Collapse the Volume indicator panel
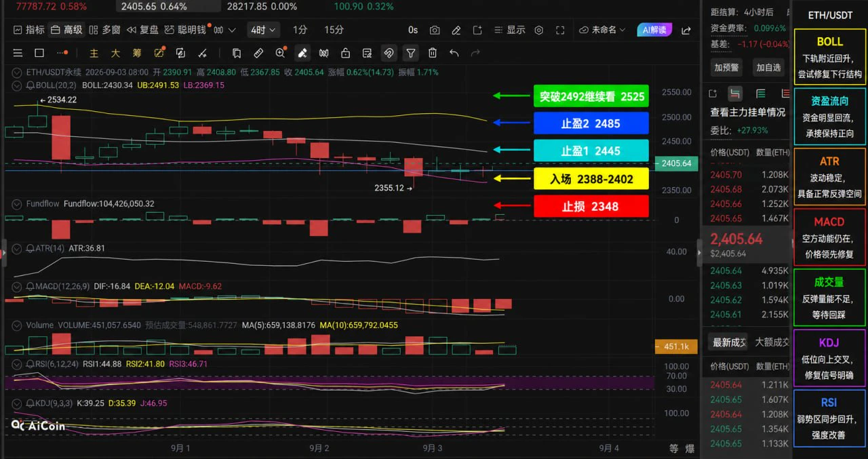This screenshot has width=868, height=459. [18, 325]
